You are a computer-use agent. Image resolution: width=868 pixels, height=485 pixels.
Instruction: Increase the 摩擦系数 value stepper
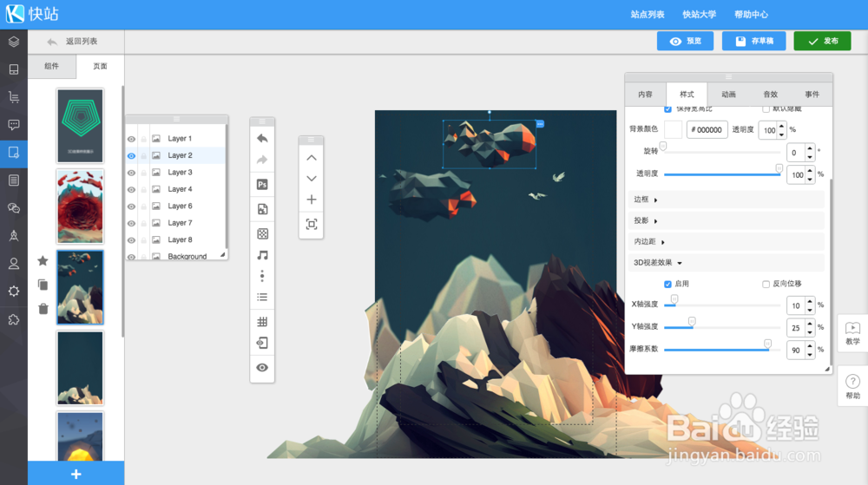(810, 346)
